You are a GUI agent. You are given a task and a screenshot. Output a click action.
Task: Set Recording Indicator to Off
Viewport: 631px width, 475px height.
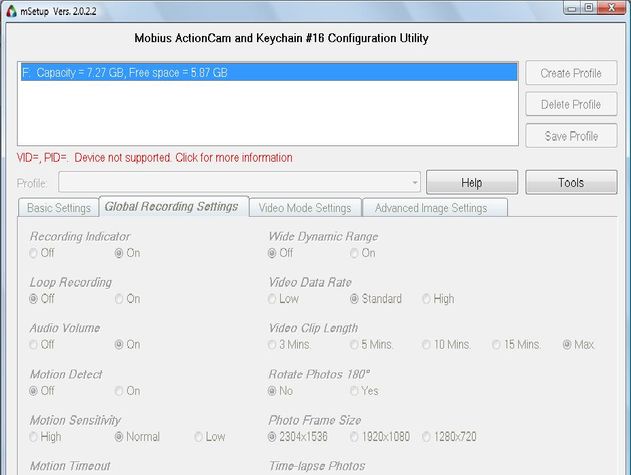(x=42, y=253)
